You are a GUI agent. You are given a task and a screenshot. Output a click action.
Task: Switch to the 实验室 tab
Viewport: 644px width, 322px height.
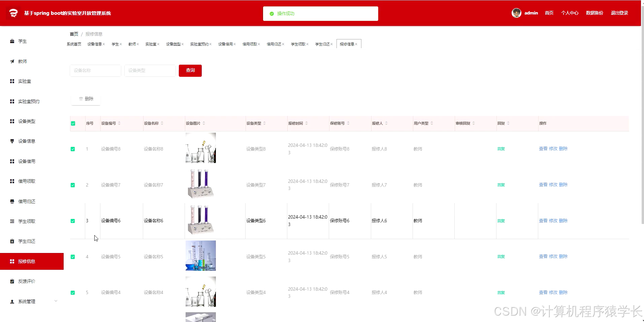151,44
